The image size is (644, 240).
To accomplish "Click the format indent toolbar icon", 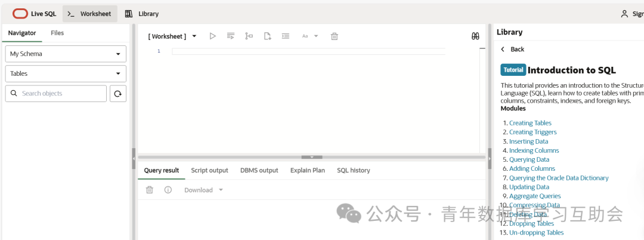I will [286, 36].
